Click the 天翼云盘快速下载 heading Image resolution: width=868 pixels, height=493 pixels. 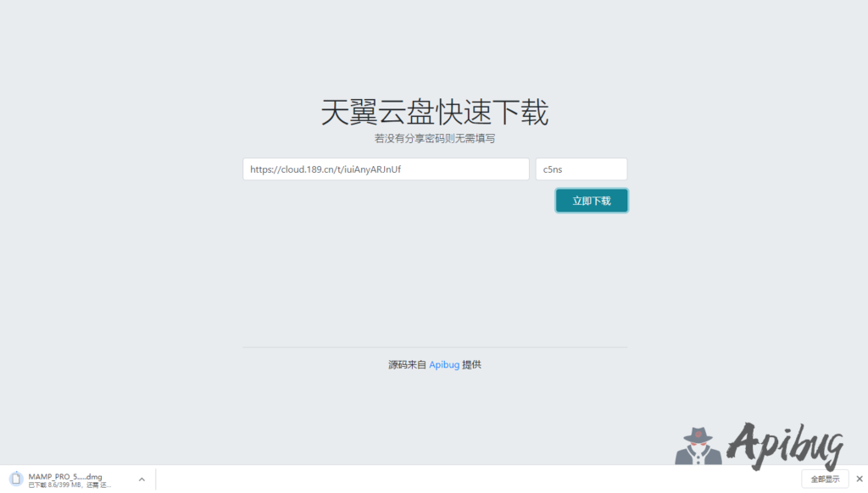tap(434, 113)
